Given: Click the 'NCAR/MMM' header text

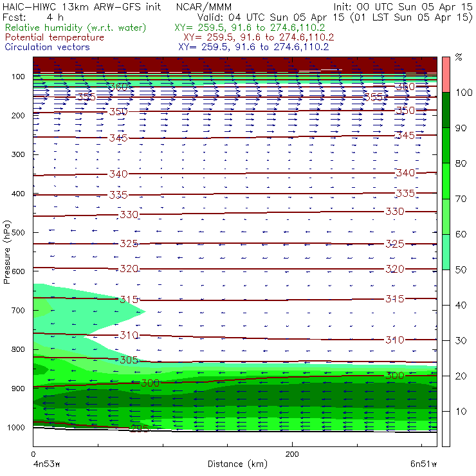Looking at the screenshot, I should coord(204,6).
